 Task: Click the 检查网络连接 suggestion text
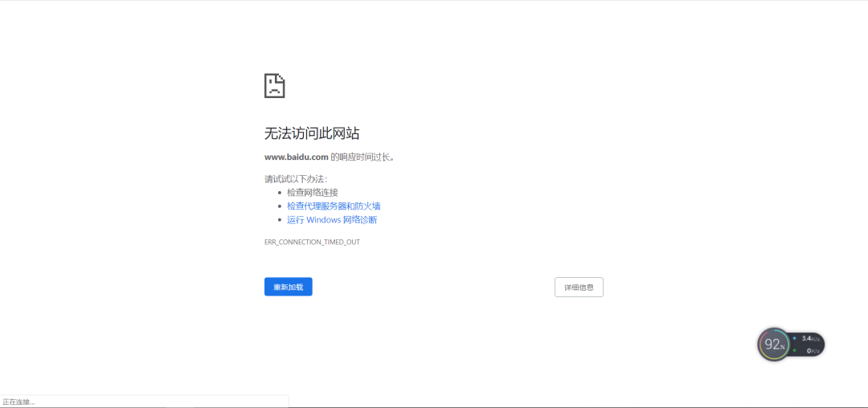coord(312,193)
